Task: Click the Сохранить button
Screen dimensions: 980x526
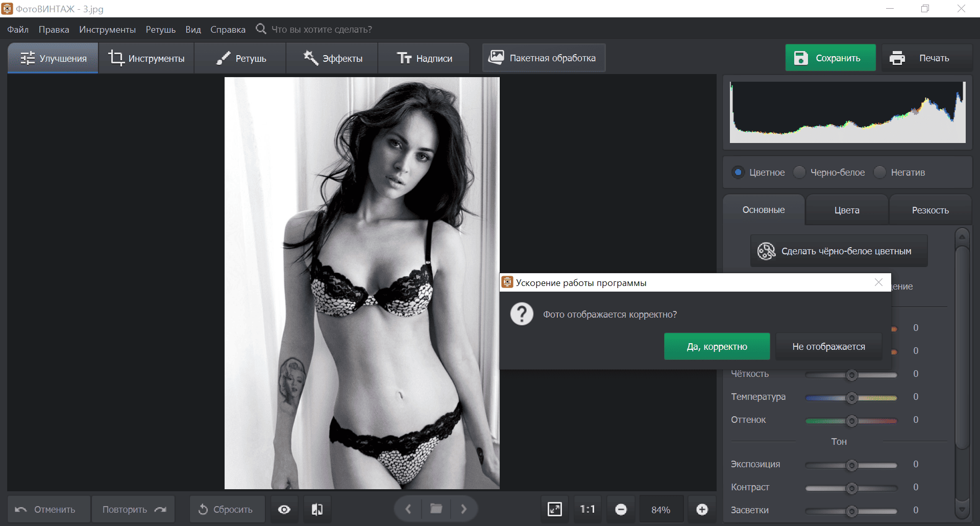Action: [x=830, y=58]
